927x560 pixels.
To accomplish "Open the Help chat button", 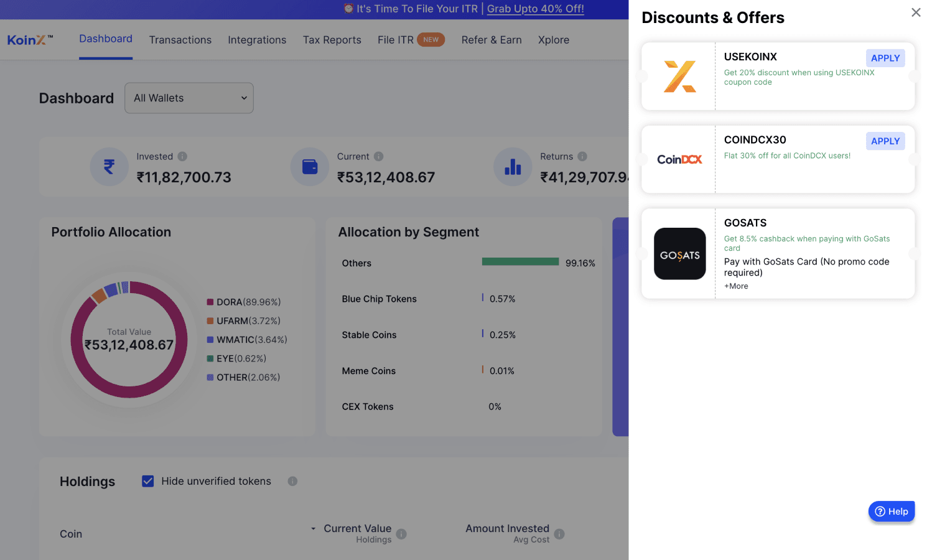I will coord(891,511).
